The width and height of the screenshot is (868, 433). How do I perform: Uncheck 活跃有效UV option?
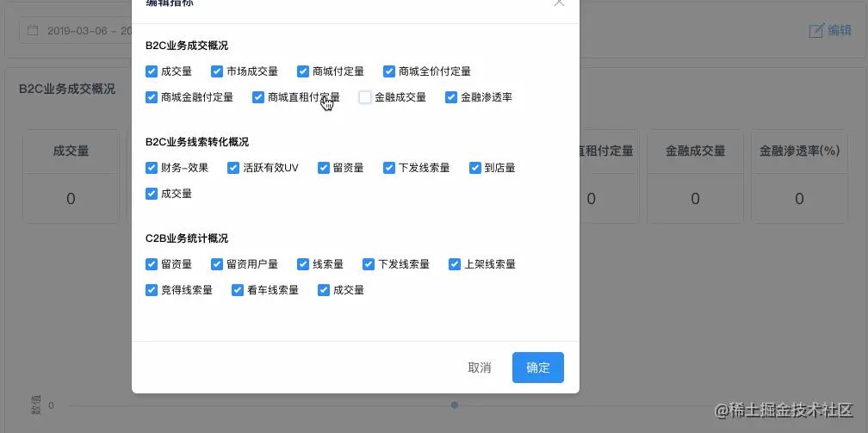[x=233, y=168]
